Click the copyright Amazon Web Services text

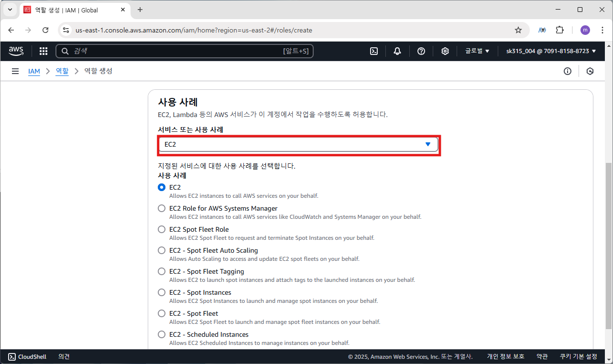[x=410, y=356]
